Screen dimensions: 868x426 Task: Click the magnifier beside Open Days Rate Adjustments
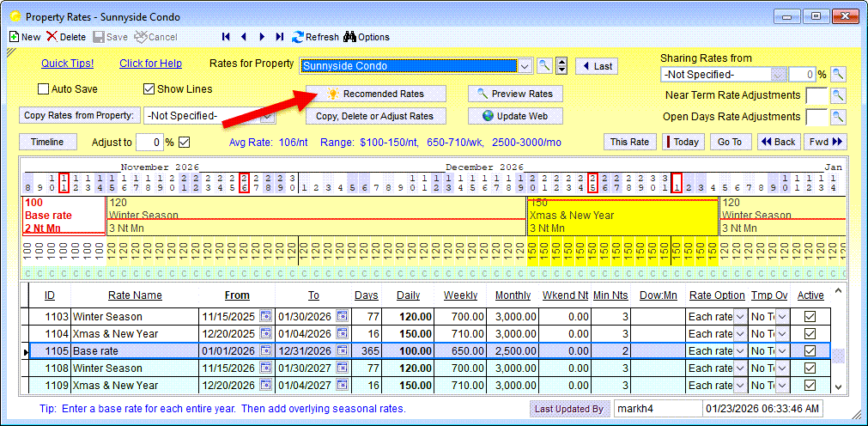tap(838, 117)
